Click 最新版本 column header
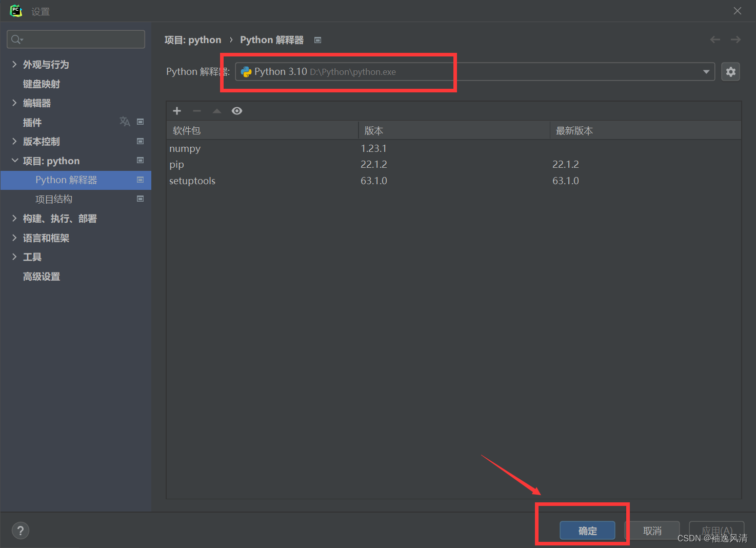Image resolution: width=756 pixels, height=548 pixels. click(x=646, y=130)
